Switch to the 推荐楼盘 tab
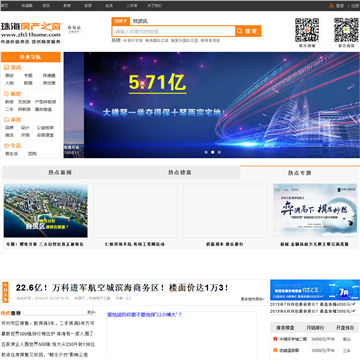360x360 pixels. click(x=285, y=328)
